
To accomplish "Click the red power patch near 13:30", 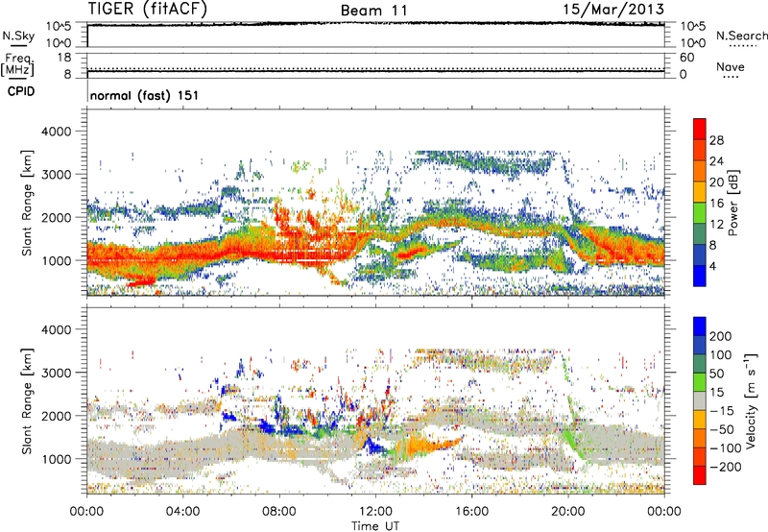I will click(x=411, y=253).
